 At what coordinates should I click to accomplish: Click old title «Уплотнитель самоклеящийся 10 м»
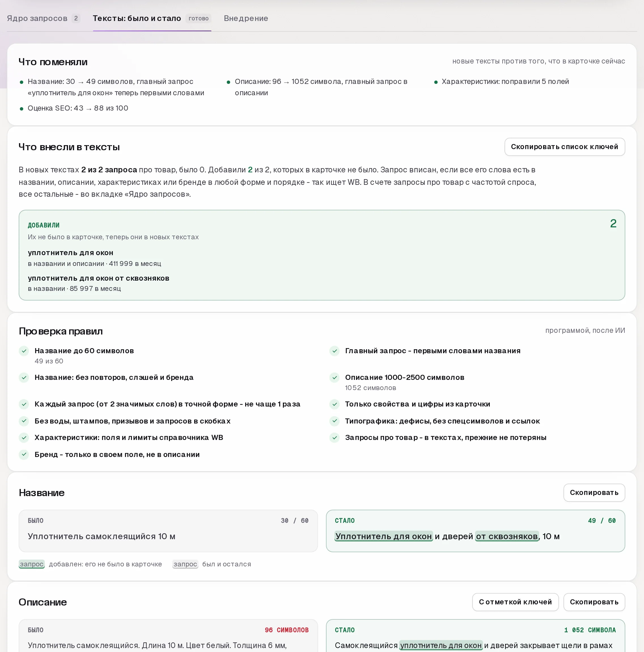click(101, 536)
